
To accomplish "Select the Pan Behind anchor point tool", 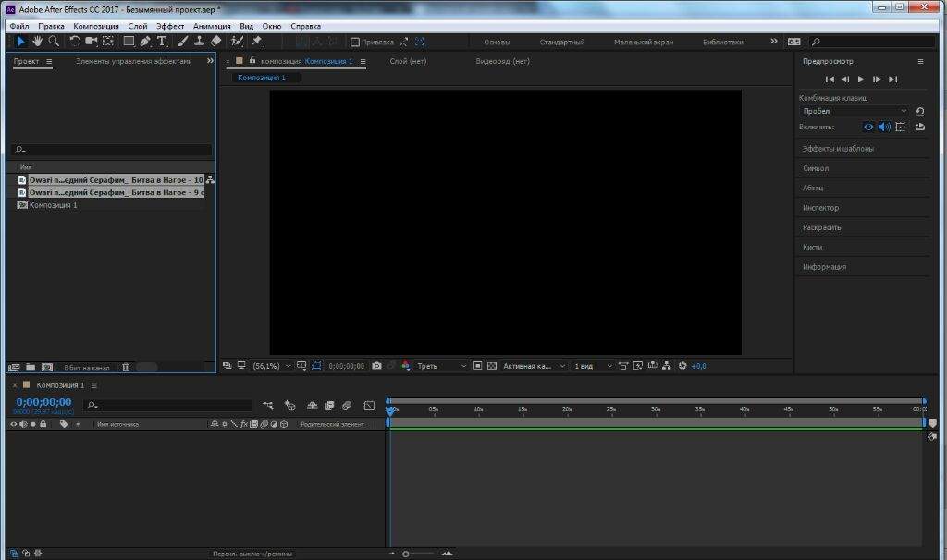I will point(108,41).
